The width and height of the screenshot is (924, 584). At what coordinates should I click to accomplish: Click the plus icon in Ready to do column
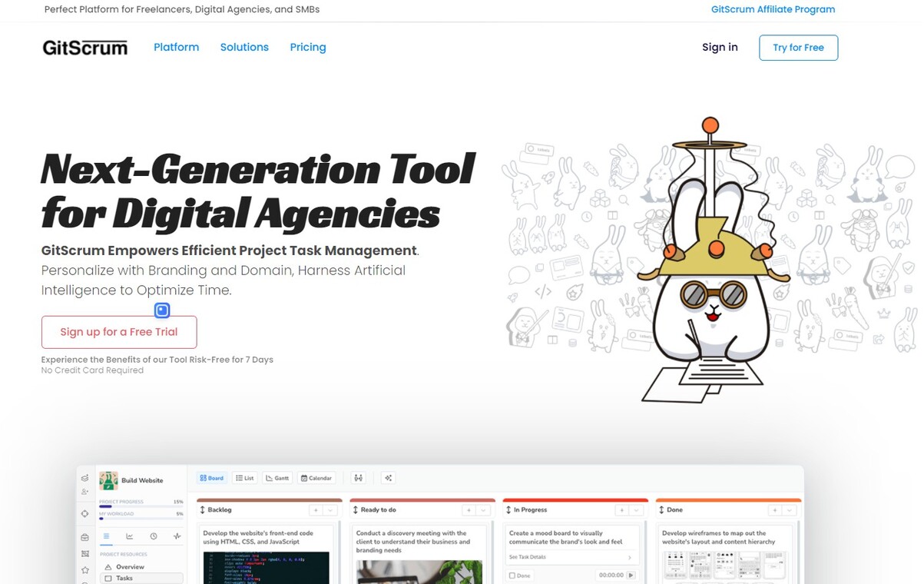coord(468,510)
